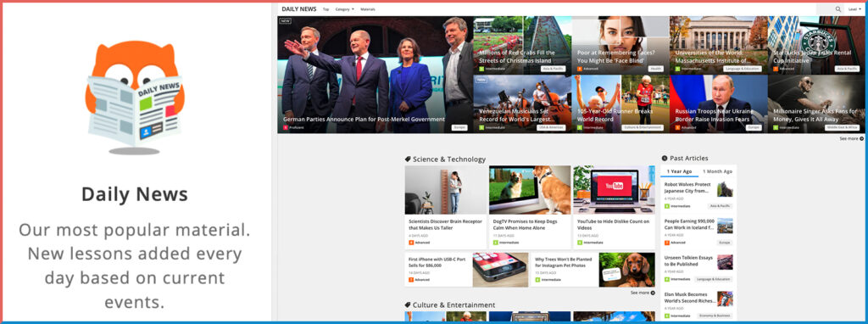Click the Past Articles clock icon
Image resolution: width=868 pixels, height=324 pixels.
(665, 158)
